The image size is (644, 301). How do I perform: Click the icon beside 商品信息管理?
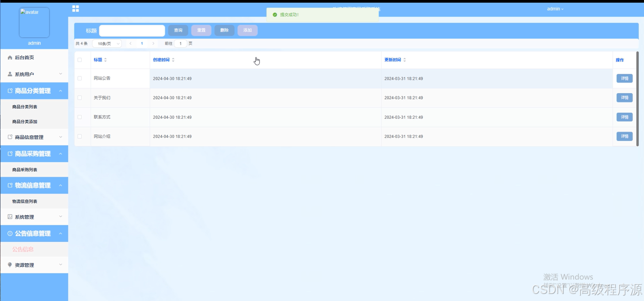(10, 137)
